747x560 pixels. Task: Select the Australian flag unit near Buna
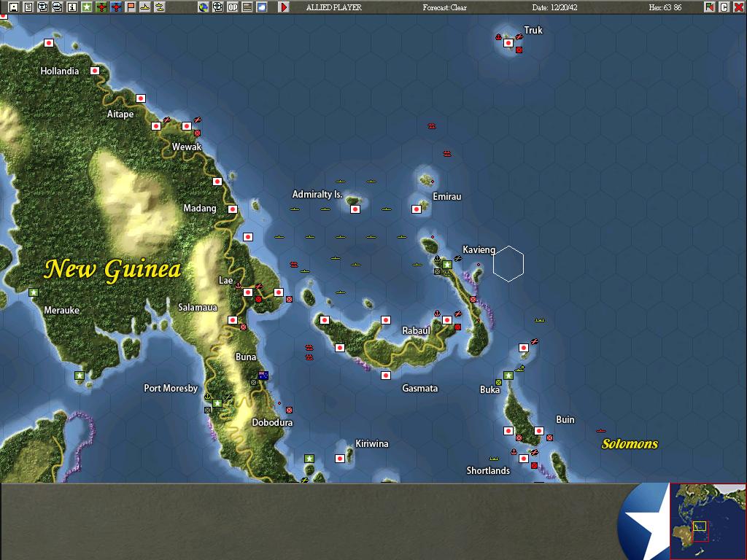coord(263,376)
